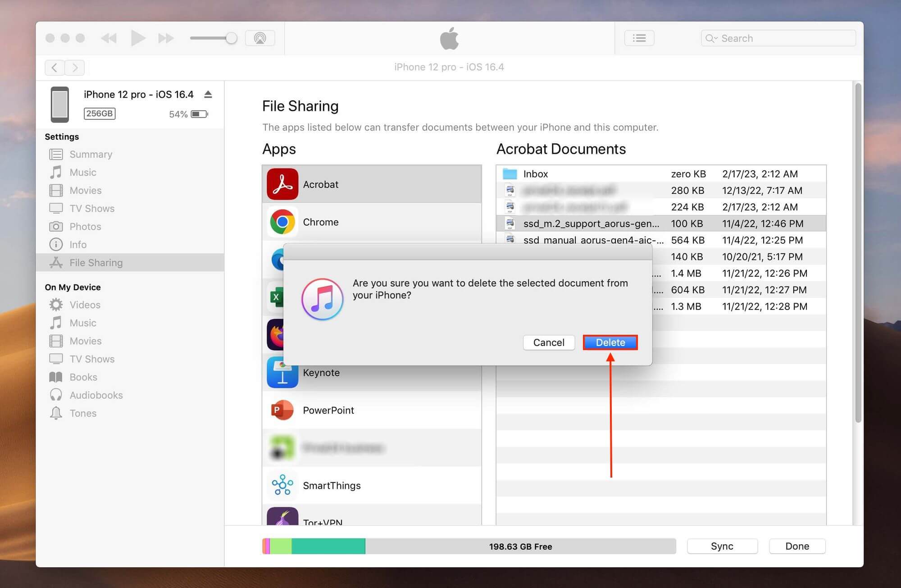Focus the Search field
Screen dimensions: 901x588
coord(778,38)
